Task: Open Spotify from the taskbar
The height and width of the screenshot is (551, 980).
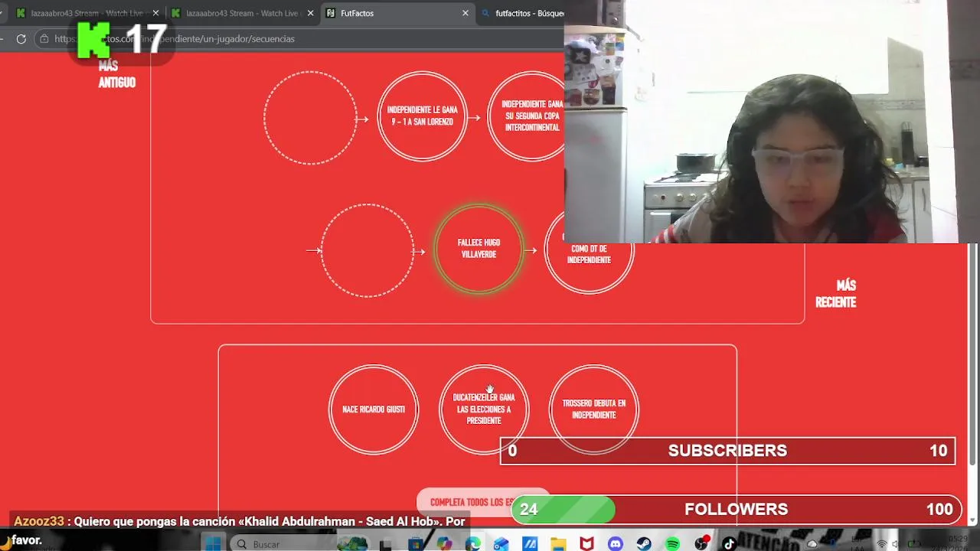Action: point(672,544)
